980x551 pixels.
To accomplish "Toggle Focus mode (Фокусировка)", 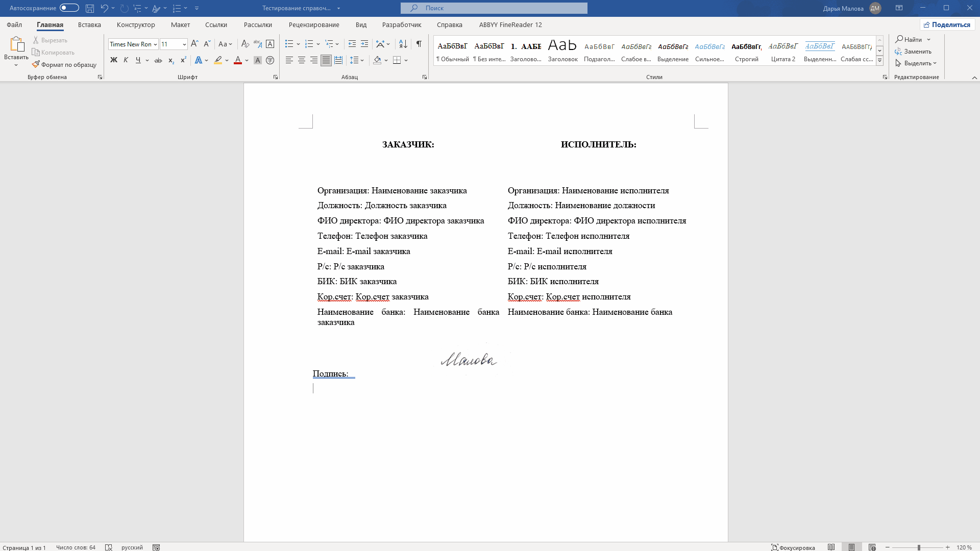I will (793, 547).
